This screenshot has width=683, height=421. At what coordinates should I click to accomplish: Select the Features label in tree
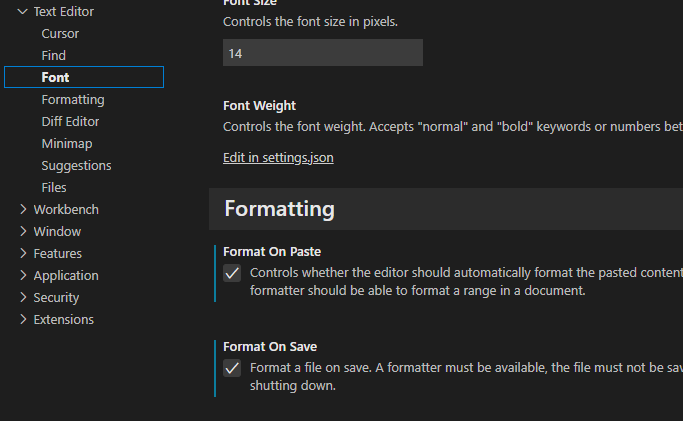tap(57, 253)
